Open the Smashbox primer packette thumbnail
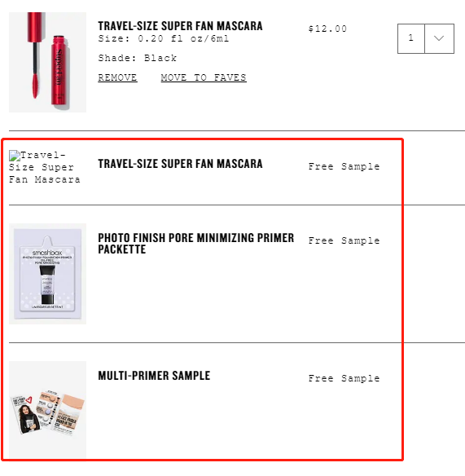Viewport: 465px width, 476px height. point(47,274)
